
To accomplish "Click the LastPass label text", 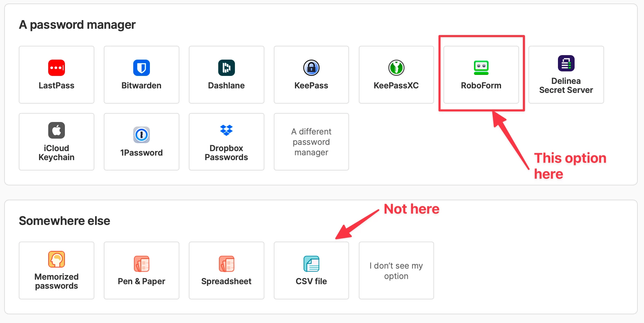I will [x=57, y=86].
